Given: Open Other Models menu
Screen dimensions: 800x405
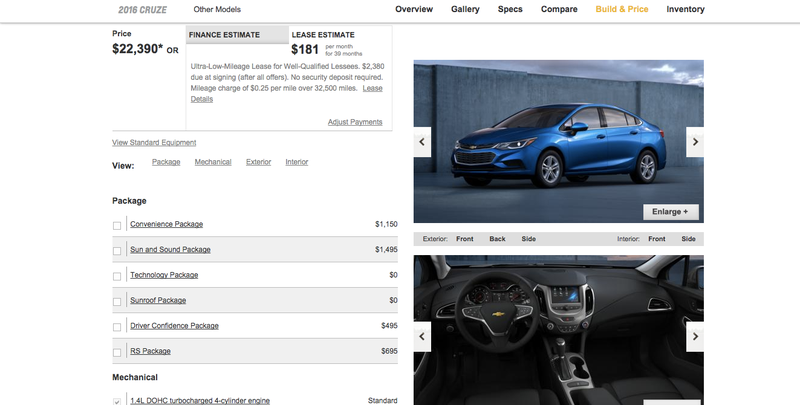Looking at the screenshot, I should [x=217, y=9].
